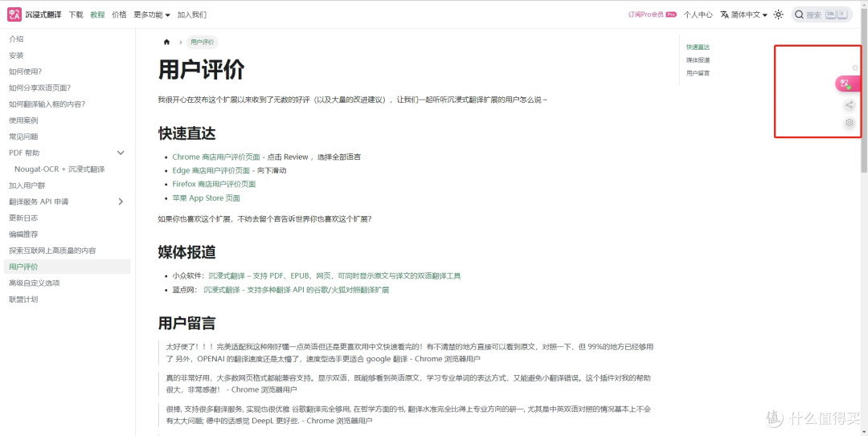
Task: Select Nougat-OCR + 沉浸式翻译 in sidebar
Action: 59,169
